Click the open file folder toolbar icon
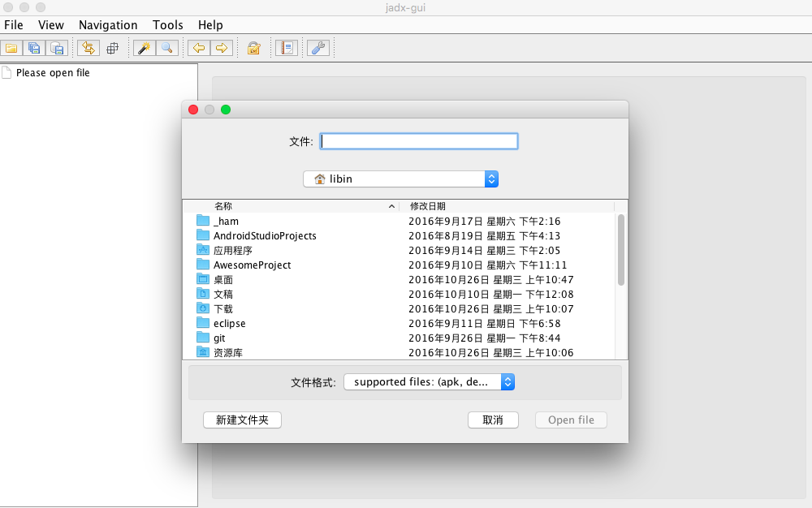This screenshot has width=812, height=508. (x=11, y=48)
